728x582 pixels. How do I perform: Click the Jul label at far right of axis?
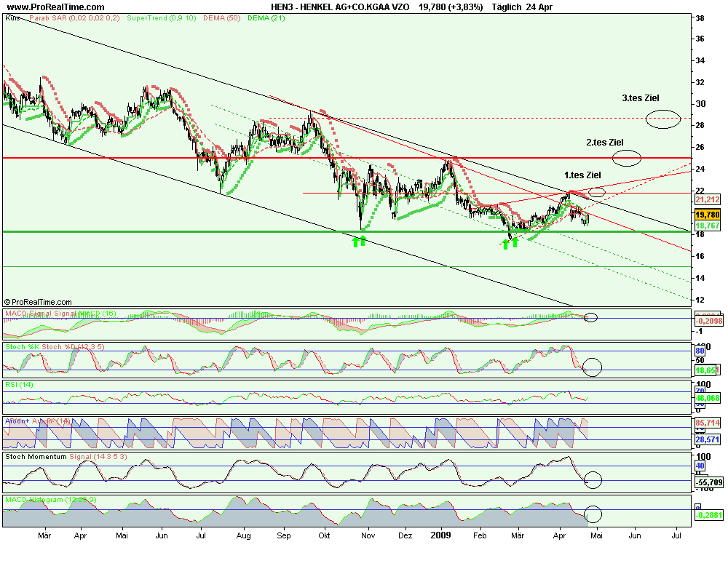tap(676, 535)
